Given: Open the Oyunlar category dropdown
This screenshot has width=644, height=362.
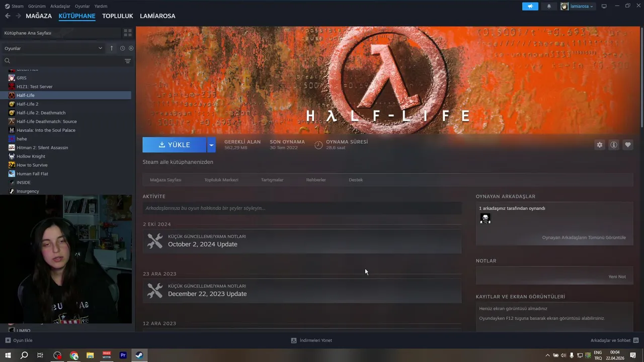Looking at the screenshot, I should coord(53,48).
